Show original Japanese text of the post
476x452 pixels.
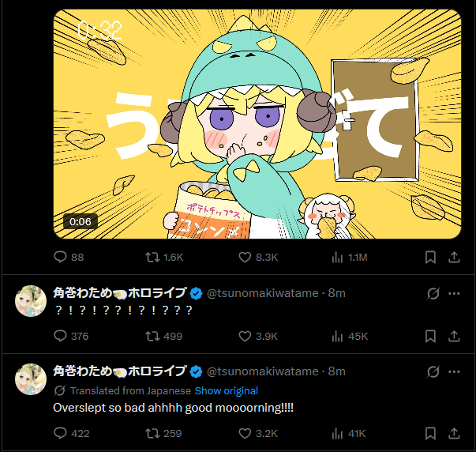[227, 390]
